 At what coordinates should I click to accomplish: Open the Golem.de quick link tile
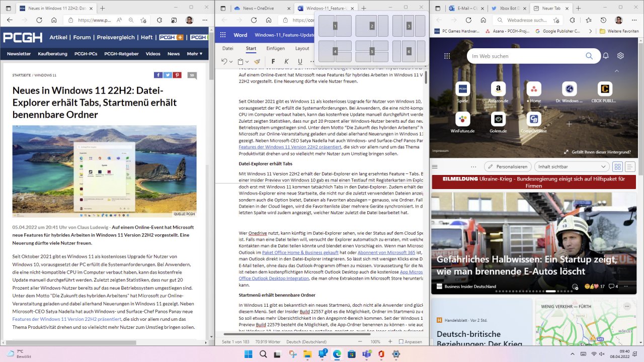[x=498, y=123]
